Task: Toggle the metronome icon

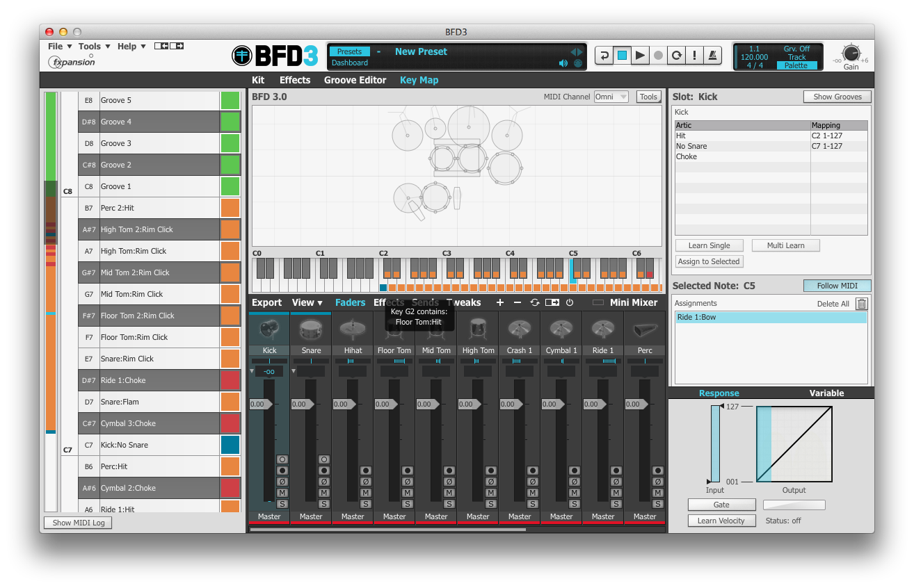Action: 713,56
